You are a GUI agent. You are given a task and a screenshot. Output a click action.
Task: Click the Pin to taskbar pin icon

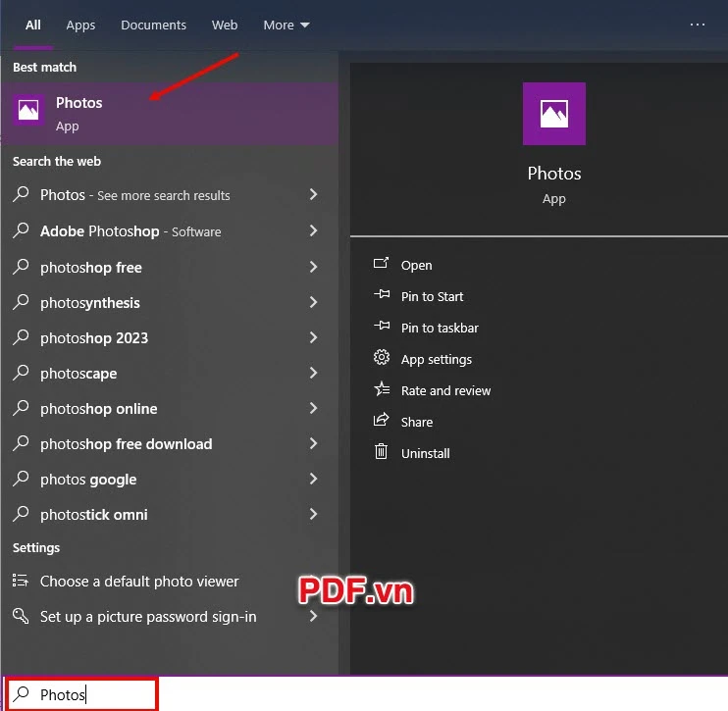click(x=382, y=327)
